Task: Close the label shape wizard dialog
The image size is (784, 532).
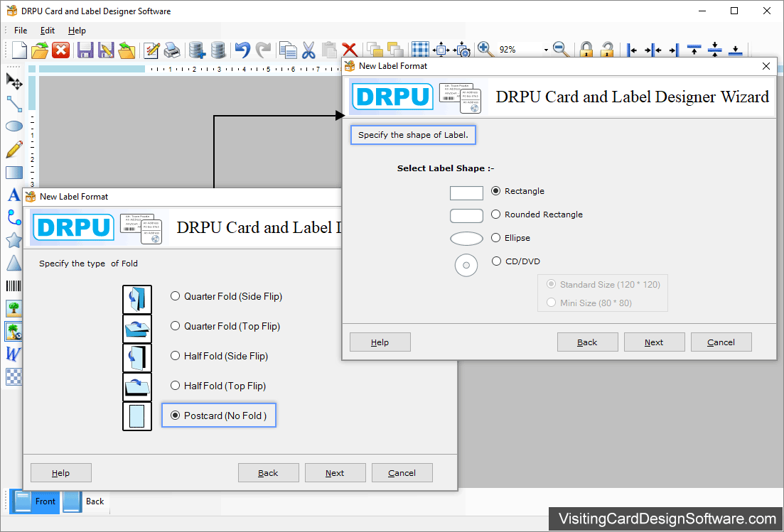Action: pyautogui.click(x=766, y=66)
